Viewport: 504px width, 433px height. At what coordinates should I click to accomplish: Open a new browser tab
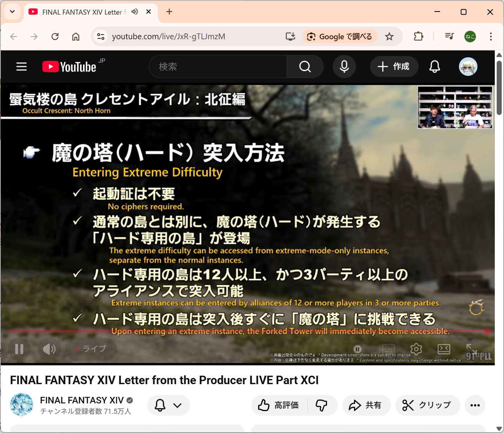click(x=169, y=12)
